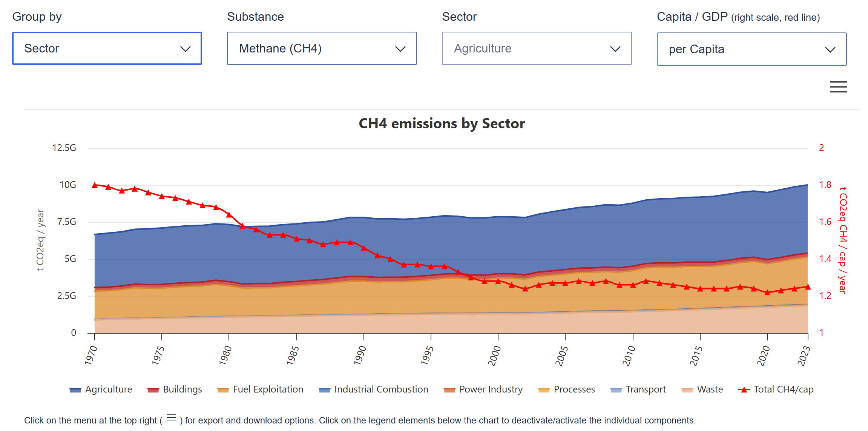Click the 1970 red line data marker
Screen dimensions: 868x431
pyautogui.click(x=95, y=185)
